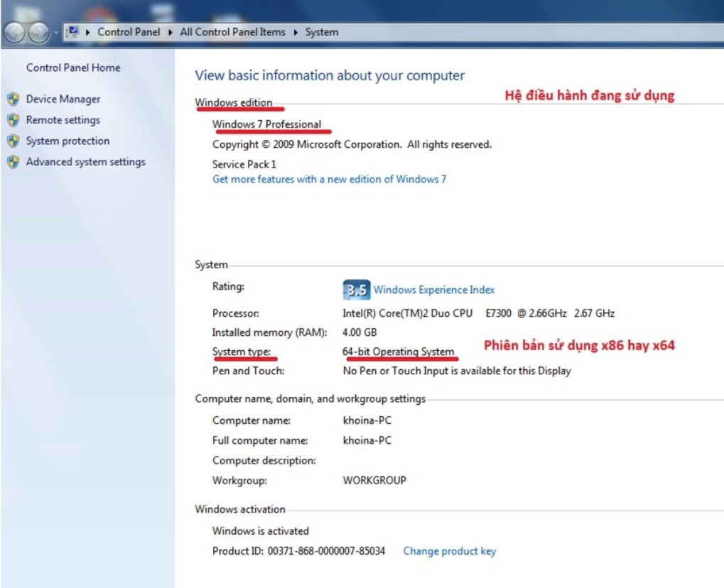Click the shield icon beside System protection
724x588 pixels.
pyautogui.click(x=13, y=141)
